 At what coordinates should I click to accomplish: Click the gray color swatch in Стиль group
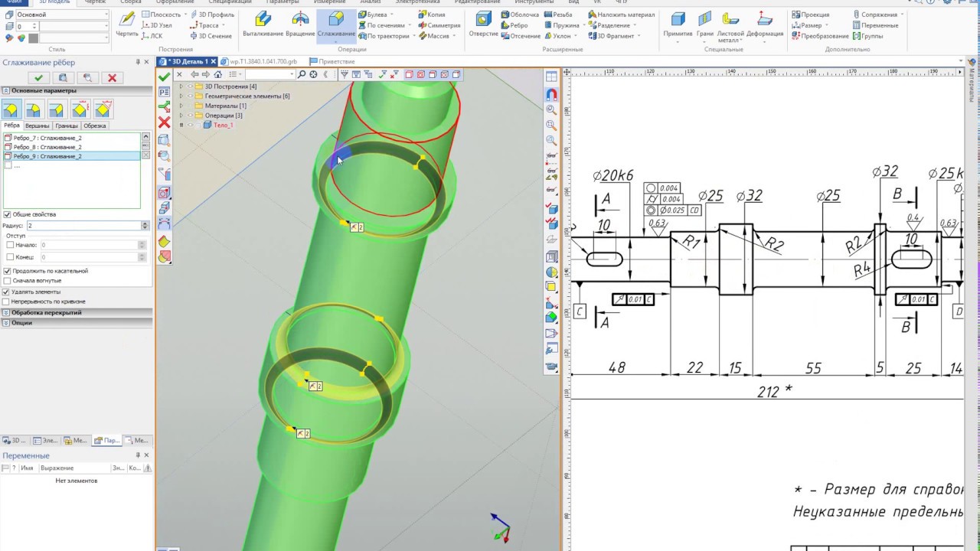[33, 37]
